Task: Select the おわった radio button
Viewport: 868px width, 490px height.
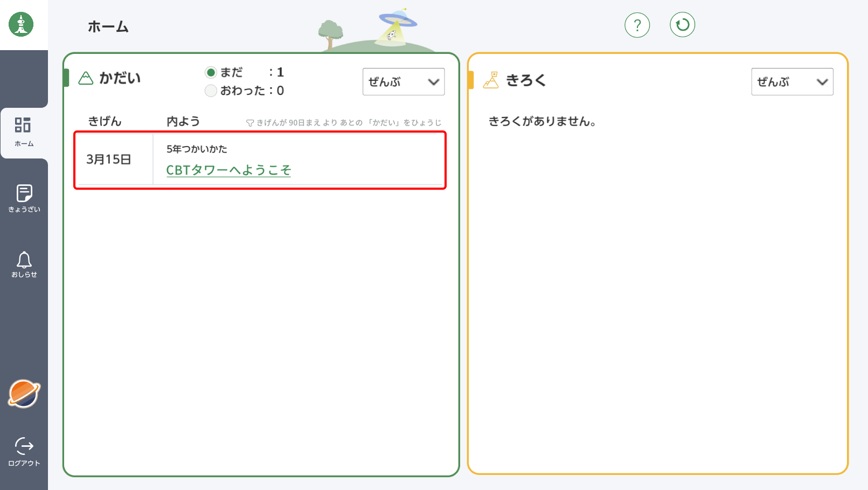Action: tap(211, 91)
